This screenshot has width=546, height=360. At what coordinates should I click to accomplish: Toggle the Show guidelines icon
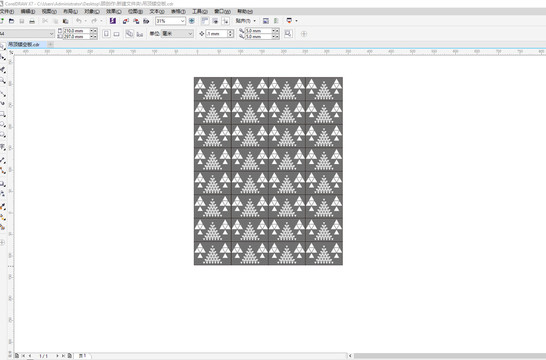(x=225, y=21)
